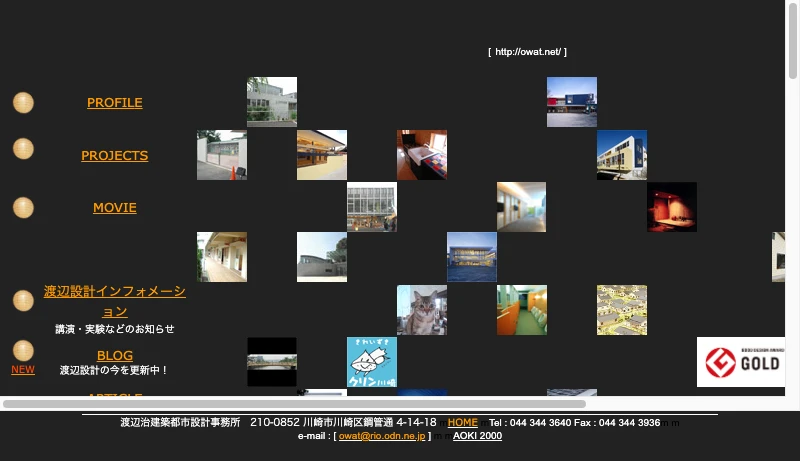Open the bright white hallway thumbnail
The height and width of the screenshot is (461, 800).
(x=521, y=207)
